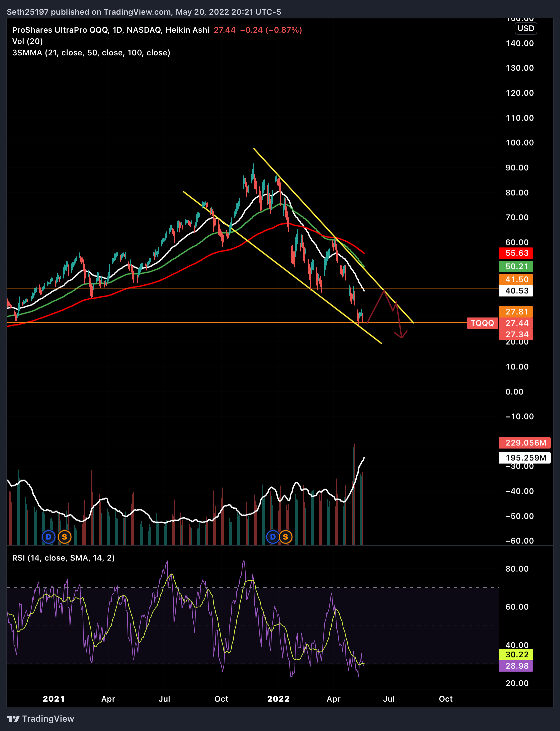560x731 pixels.
Task: Select the RSI (14, close, SMA, 14, 2) label
Action: point(63,558)
